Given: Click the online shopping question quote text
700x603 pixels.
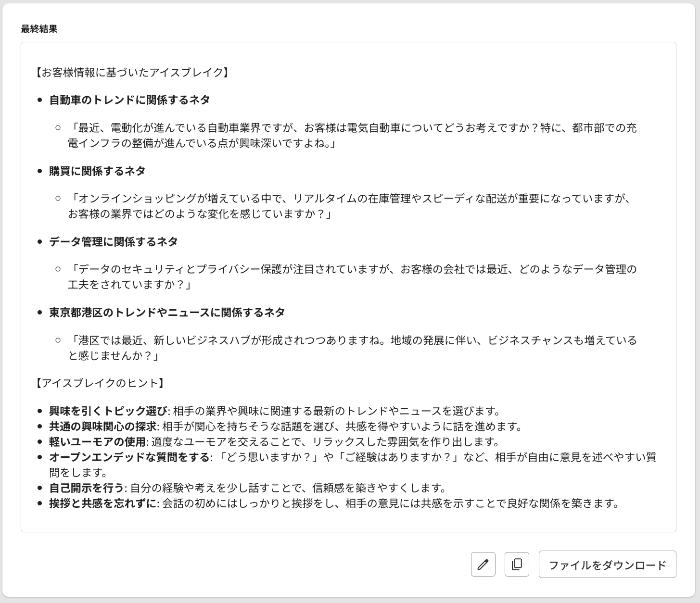Looking at the screenshot, I should 350,206.
